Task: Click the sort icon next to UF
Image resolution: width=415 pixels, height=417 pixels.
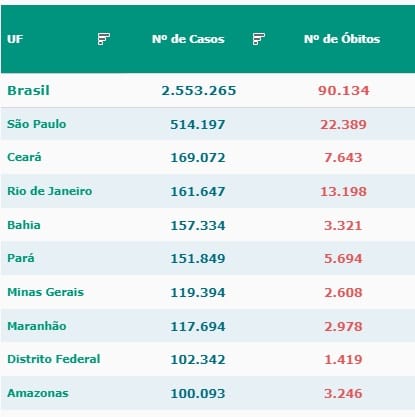Action: (104, 39)
